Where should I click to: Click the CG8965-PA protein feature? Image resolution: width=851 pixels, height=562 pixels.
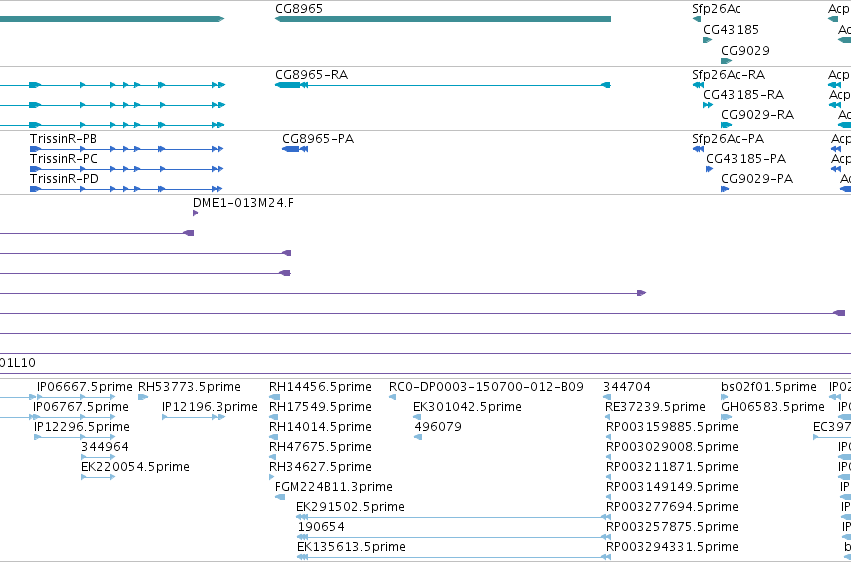295,149
